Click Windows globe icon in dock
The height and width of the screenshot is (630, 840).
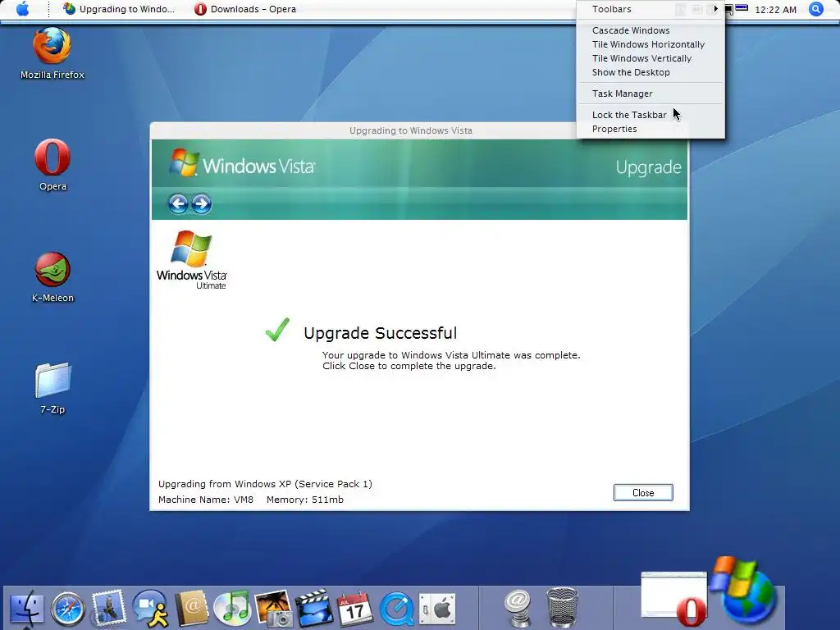pyautogui.click(x=745, y=591)
